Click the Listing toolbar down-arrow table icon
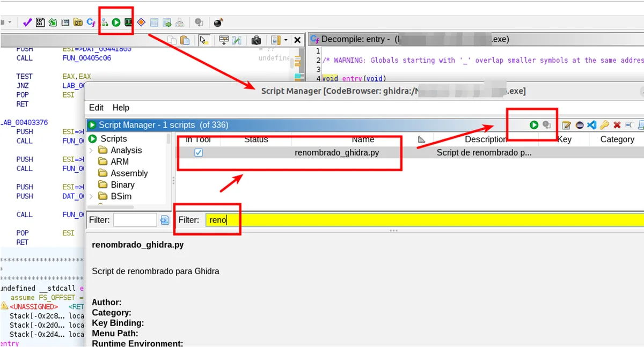Viewport: 644px width, 347px height. [x=224, y=40]
